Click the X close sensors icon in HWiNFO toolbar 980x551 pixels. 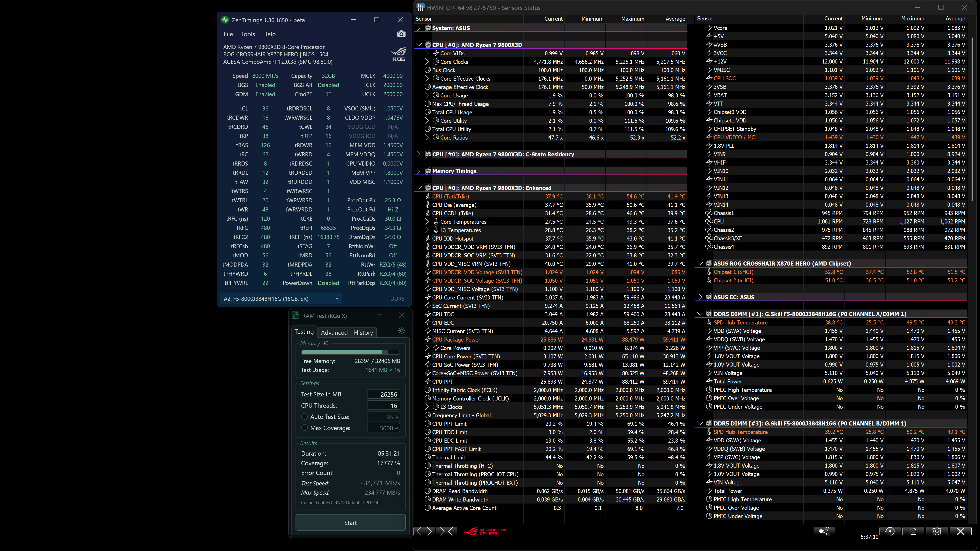point(960,531)
